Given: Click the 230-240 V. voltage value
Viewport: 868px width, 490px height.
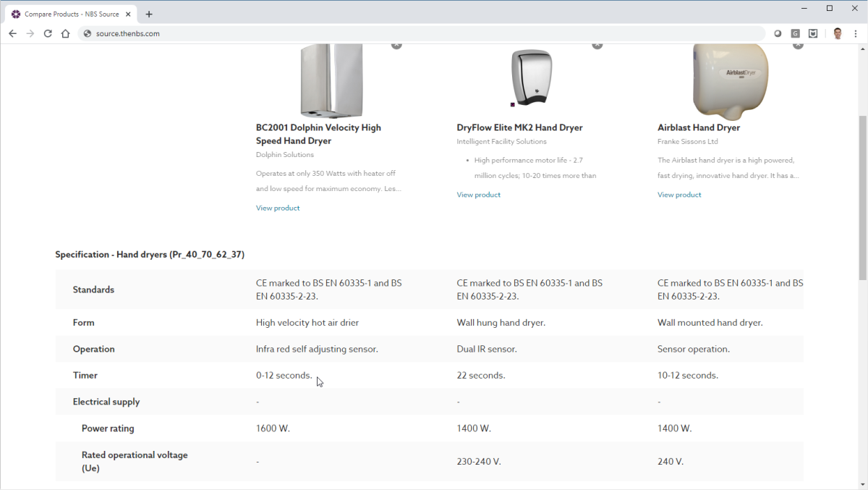Looking at the screenshot, I should [479, 462].
